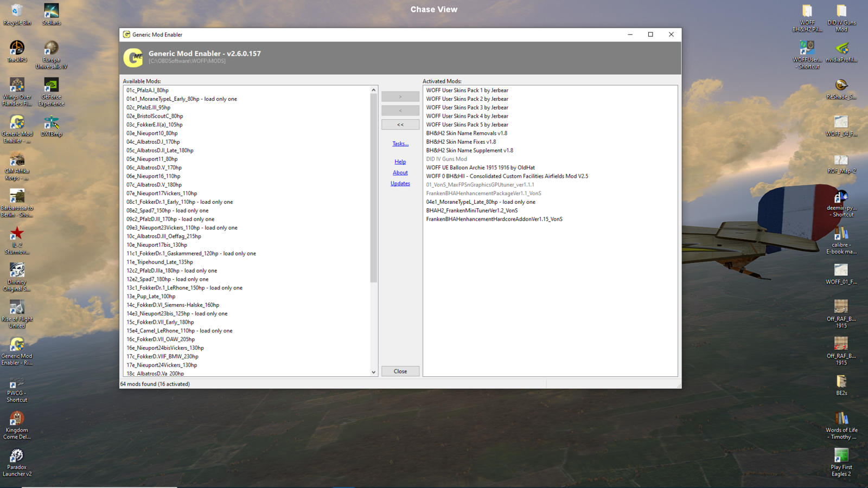Select BH&H2 Skin Name Supplement v1.8
The height and width of the screenshot is (488, 868).
[469, 151]
